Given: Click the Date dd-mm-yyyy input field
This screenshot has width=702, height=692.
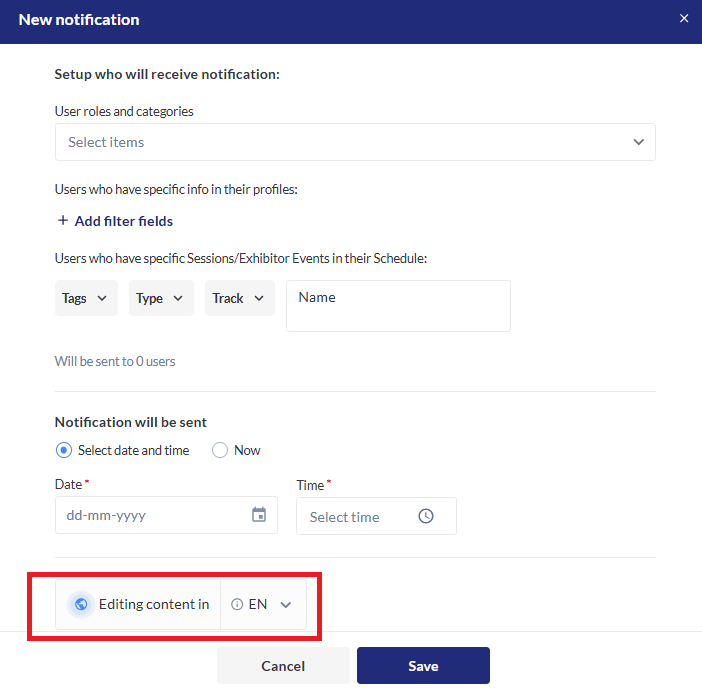Looking at the screenshot, I should [150, 516].
